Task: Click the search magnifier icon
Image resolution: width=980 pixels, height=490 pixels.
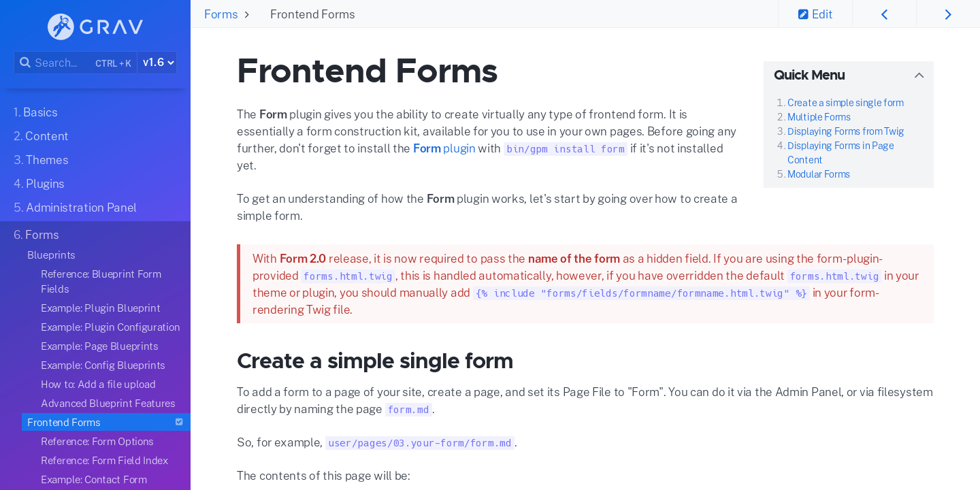Action: (24, 63)
